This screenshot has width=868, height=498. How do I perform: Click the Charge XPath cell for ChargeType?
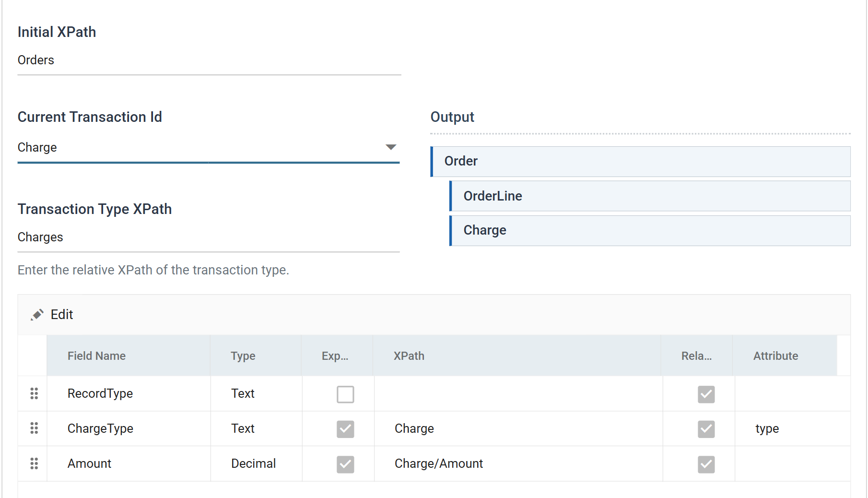tap(518, 428)
